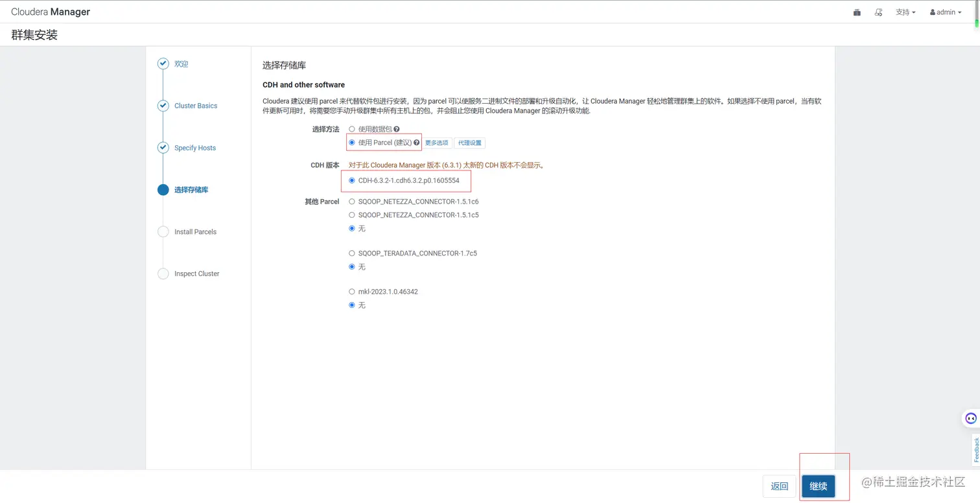Click the 群集安装 page title
This screenshot has width=980, height=503.
tap(34, 35)
